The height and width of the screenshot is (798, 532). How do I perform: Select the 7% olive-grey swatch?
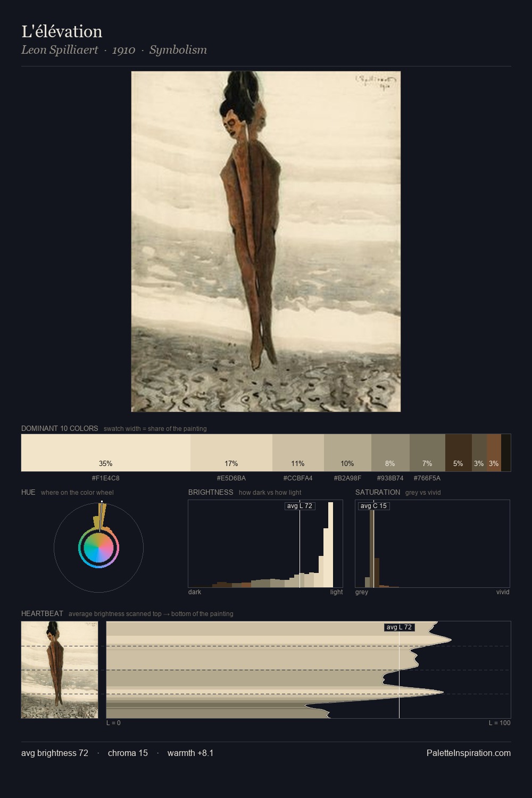[x=427, y=453]
